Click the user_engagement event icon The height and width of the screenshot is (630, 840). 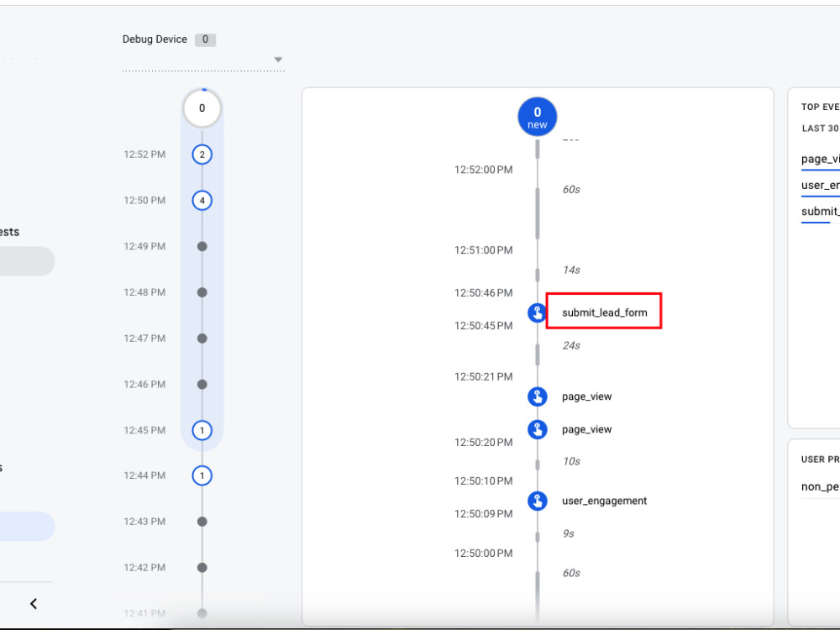[538, 501]
